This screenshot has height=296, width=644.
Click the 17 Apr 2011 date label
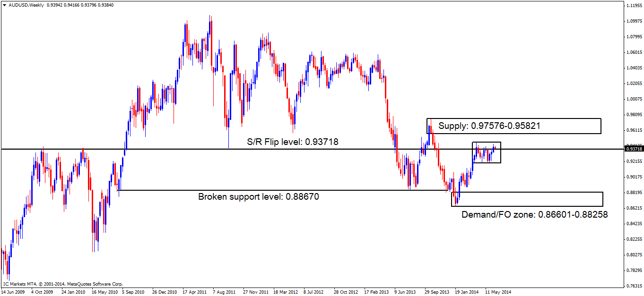coord(194,292)
